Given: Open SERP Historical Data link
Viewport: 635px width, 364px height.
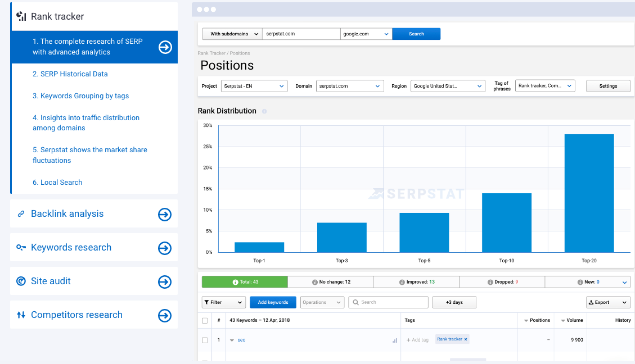Looking at the screenshot, I should [x=70, y=74].
